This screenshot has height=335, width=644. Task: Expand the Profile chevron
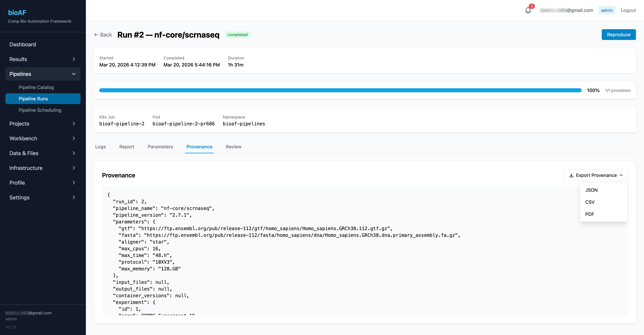pos(74,183)
